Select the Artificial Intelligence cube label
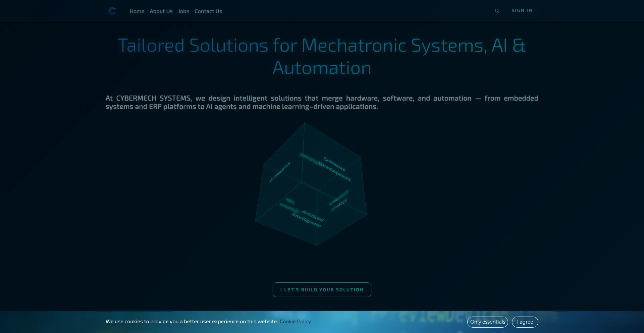This screenshot has height=333, width=644. pos(308,218)
